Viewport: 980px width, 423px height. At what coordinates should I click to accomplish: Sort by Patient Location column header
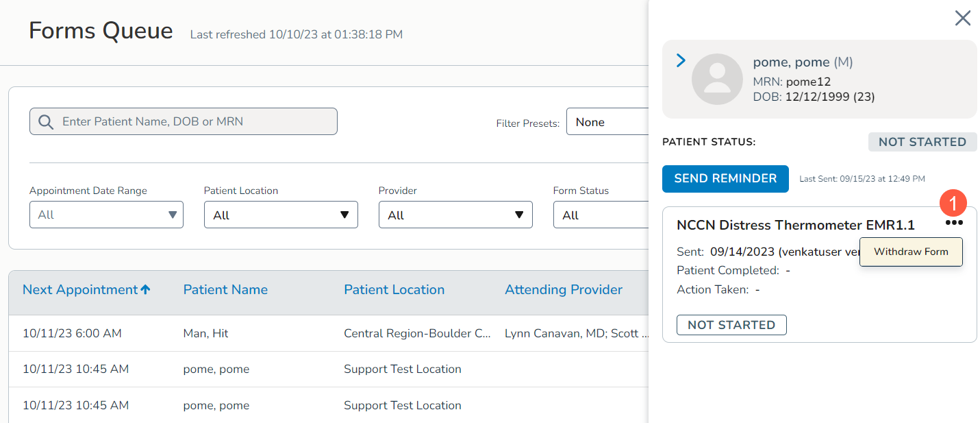(x=394, y=290)
